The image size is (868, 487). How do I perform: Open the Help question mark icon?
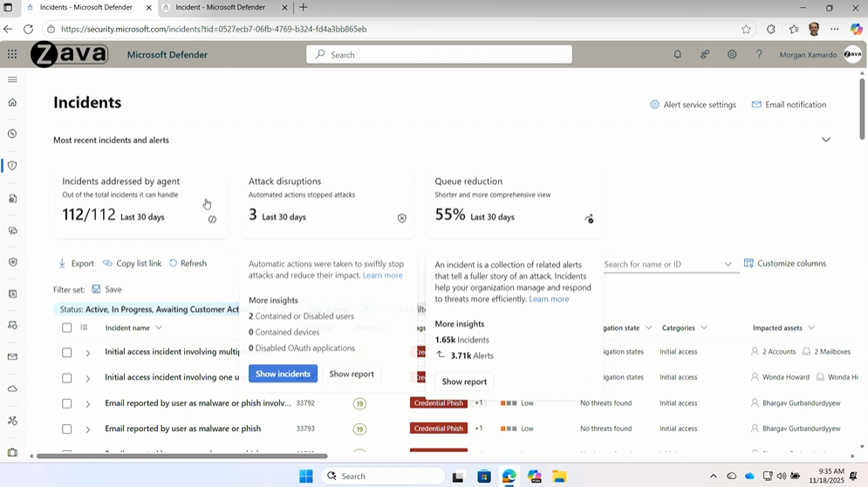tap(759, 54)
